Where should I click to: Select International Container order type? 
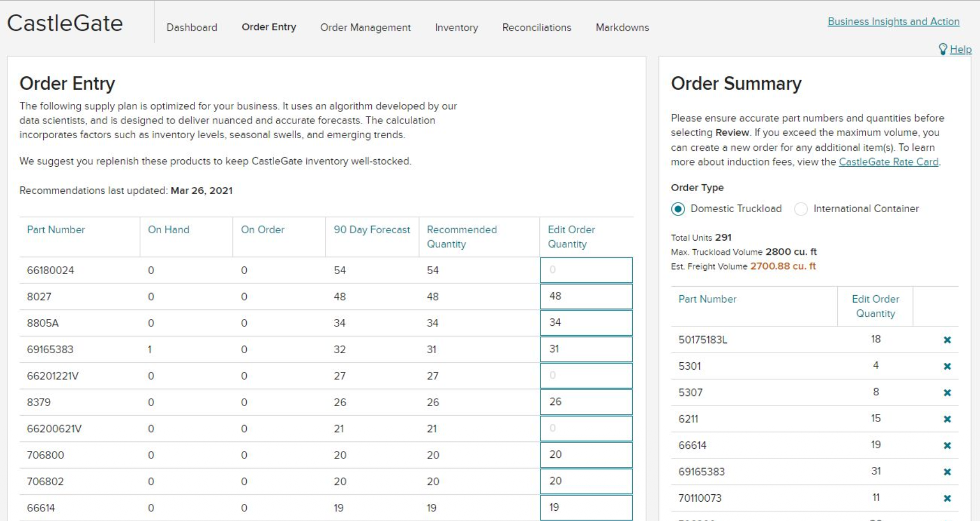click(x=801, y=209)
